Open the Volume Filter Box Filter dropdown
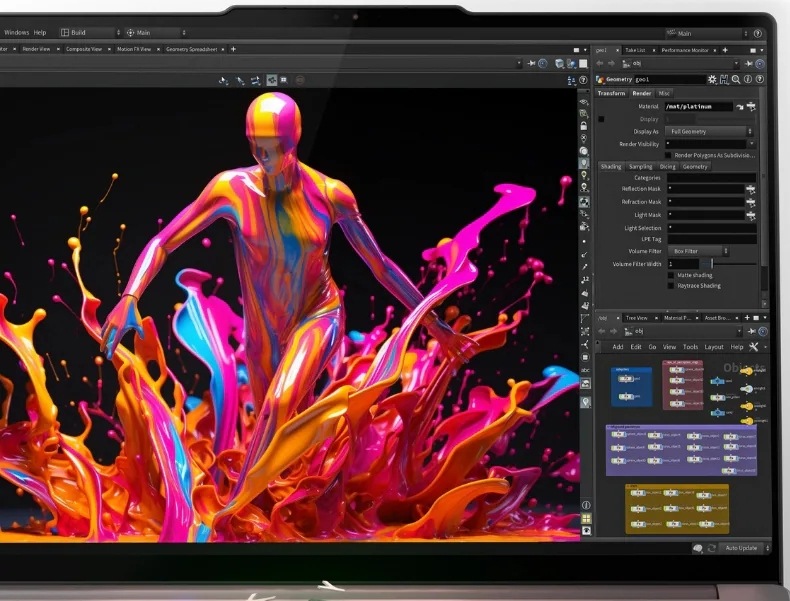Image resolution: width=790 pixels, height=601 pixels. pos(699,251)
